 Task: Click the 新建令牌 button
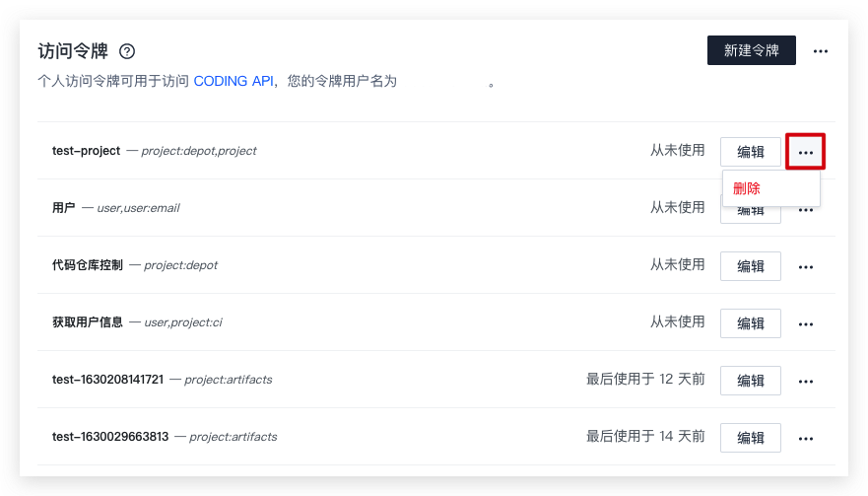[751, 50]
